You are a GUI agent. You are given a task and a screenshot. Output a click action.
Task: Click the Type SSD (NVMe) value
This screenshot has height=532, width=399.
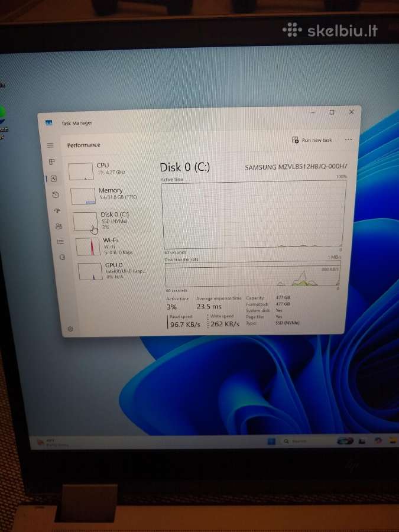[x=287, y=323]
